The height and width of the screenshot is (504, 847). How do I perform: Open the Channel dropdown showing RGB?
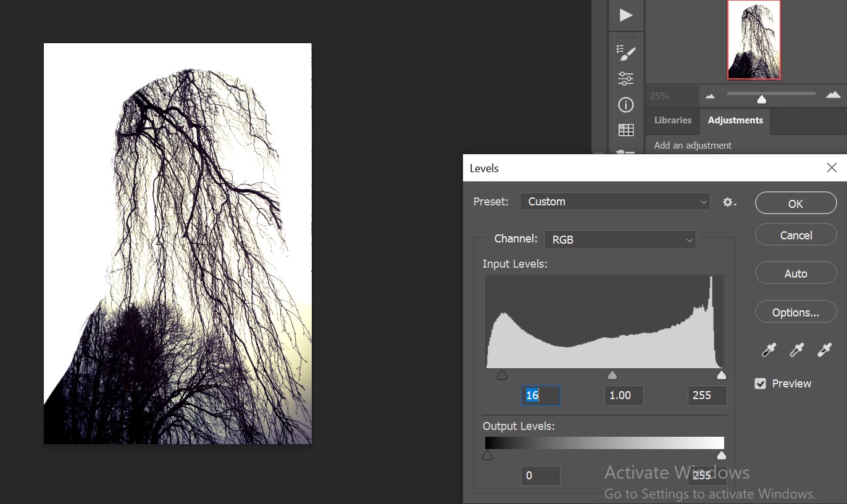tap(620, 239)
